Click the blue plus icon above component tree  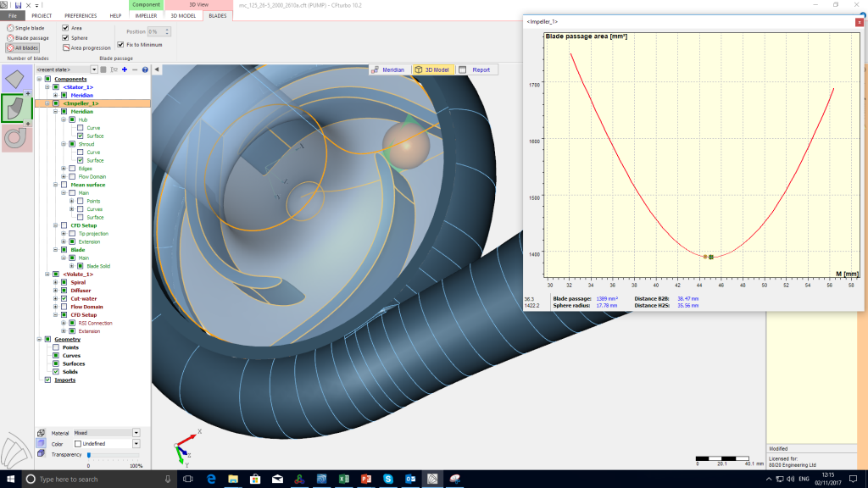125,69
